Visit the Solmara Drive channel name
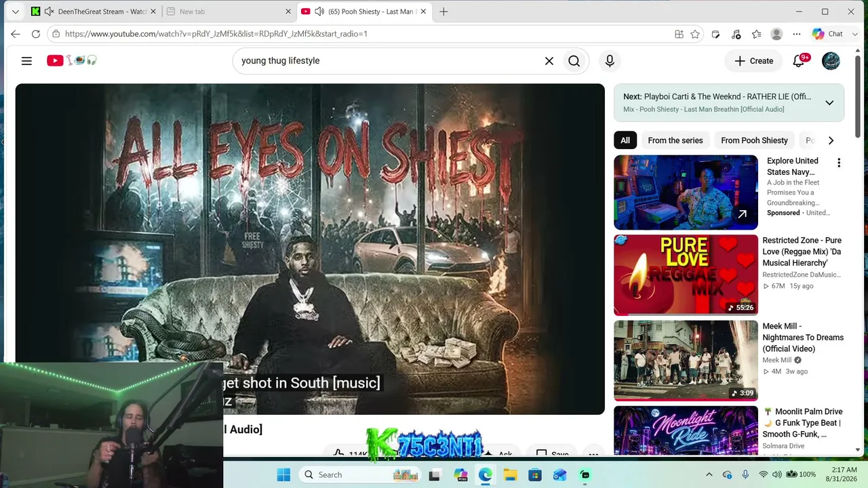The image size is (868, 488). click(783, 446)
